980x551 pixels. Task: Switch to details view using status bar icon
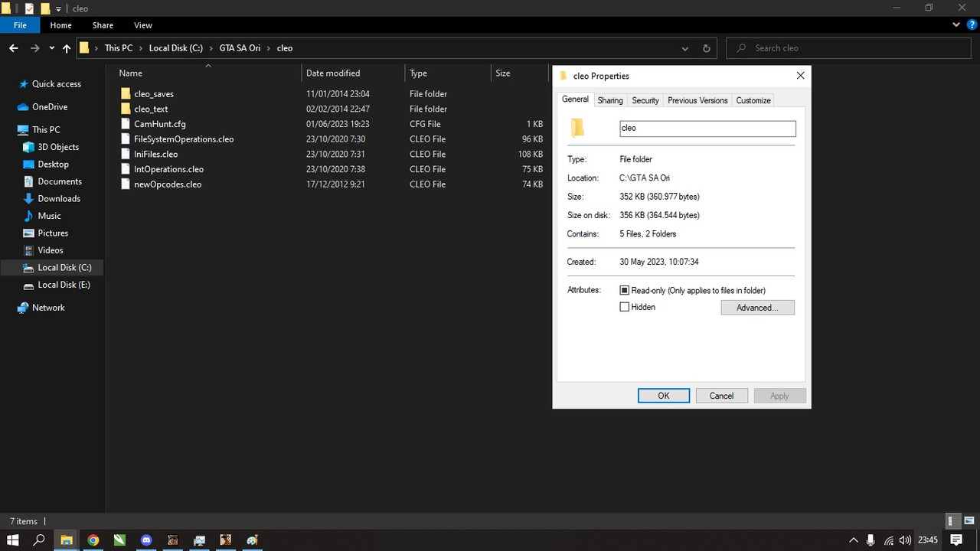[x=951, y=521]
